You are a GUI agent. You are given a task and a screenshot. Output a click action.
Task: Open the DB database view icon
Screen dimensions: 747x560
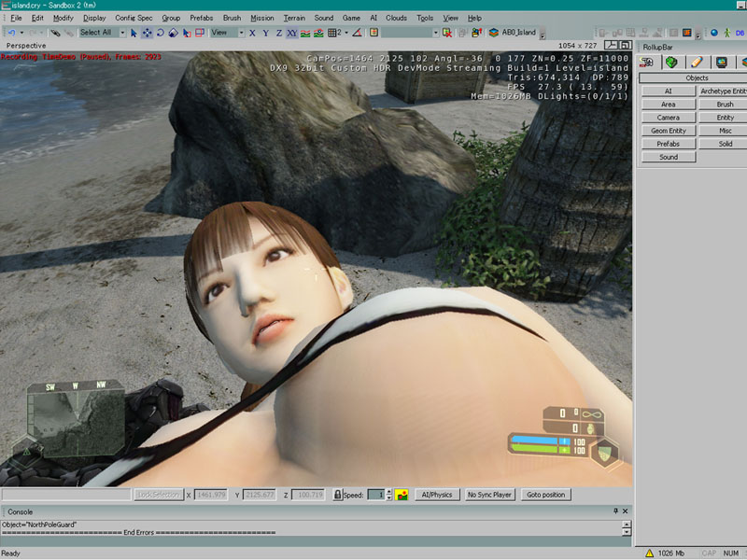(x=740, y=33)
